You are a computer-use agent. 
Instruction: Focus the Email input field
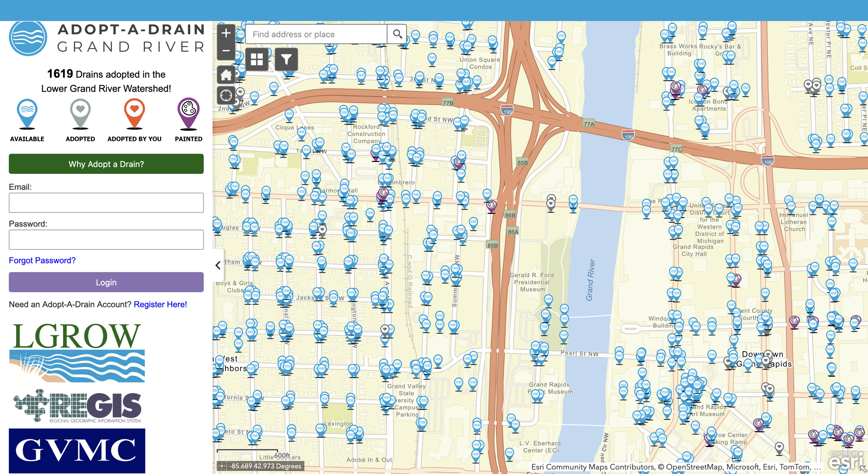[x=106, y=203]
